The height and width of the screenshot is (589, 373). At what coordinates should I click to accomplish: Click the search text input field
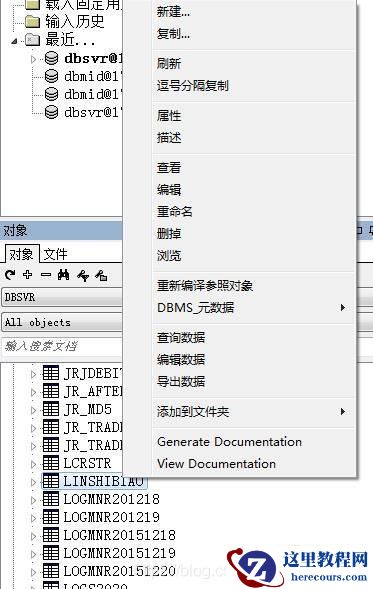pyautogui.click(x=62, y=346)
